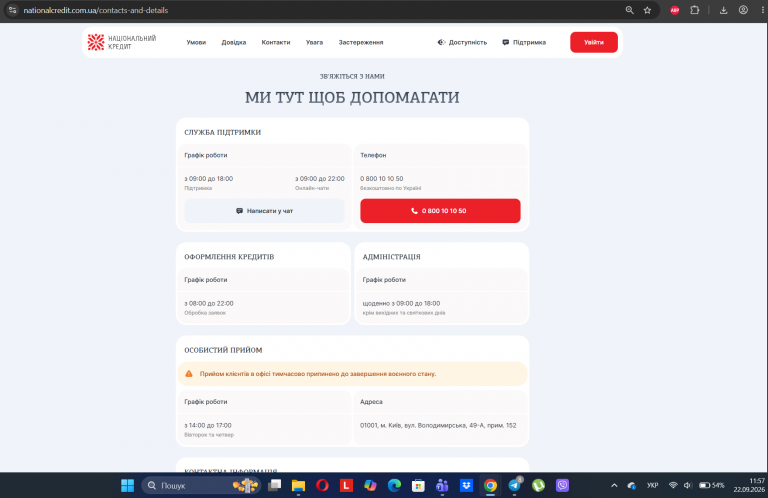
Task: Open the Умови menu item
Action: tap(196, 43)
